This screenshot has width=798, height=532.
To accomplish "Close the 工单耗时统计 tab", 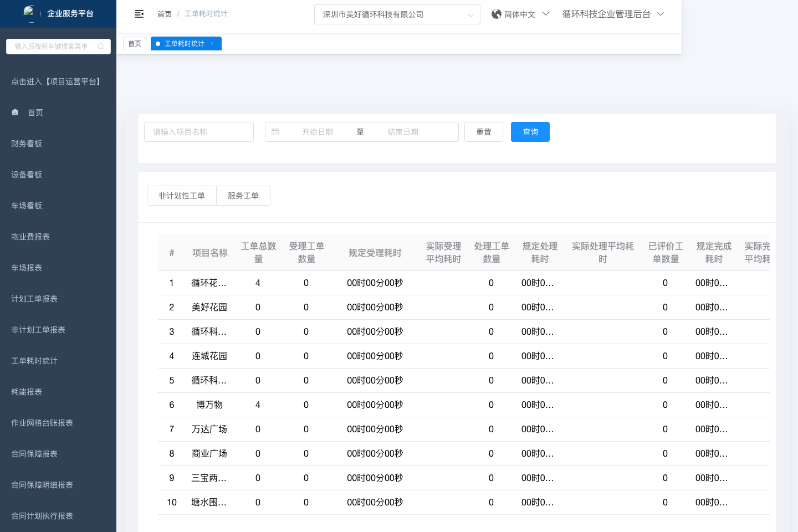I will coord(212,44).
